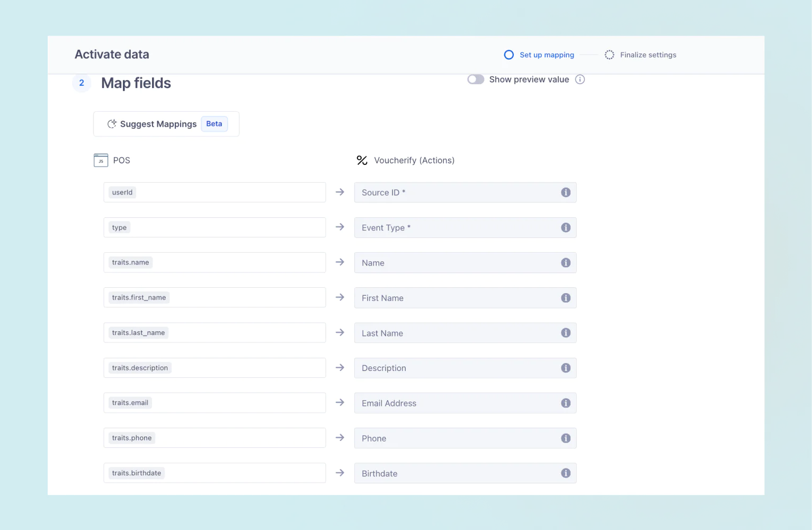Viewport: 812px width, 530px height.
Task: Click the info icon on Birthdate field
Action: point(565,473)
